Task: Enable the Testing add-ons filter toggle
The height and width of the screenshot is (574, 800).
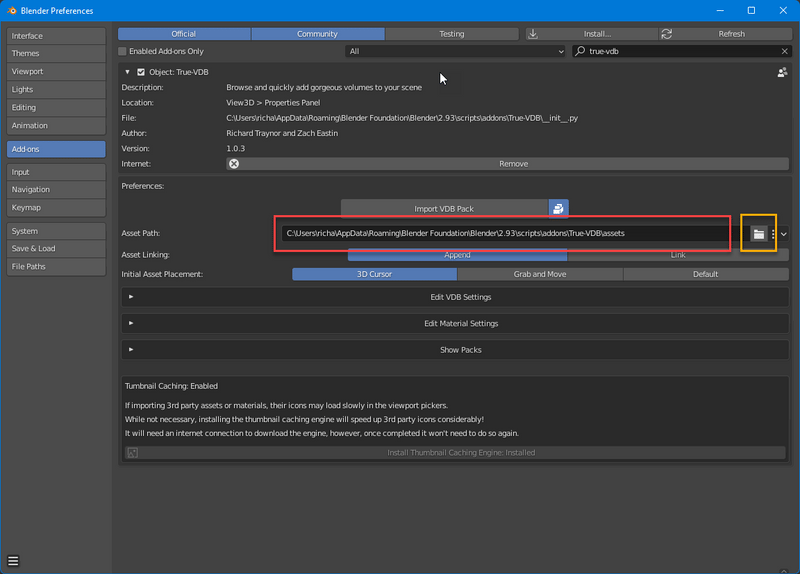Action: click(452, 34)
